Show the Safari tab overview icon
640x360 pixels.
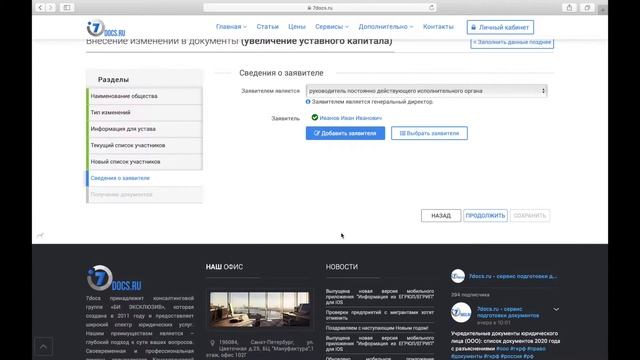[587, 7]
